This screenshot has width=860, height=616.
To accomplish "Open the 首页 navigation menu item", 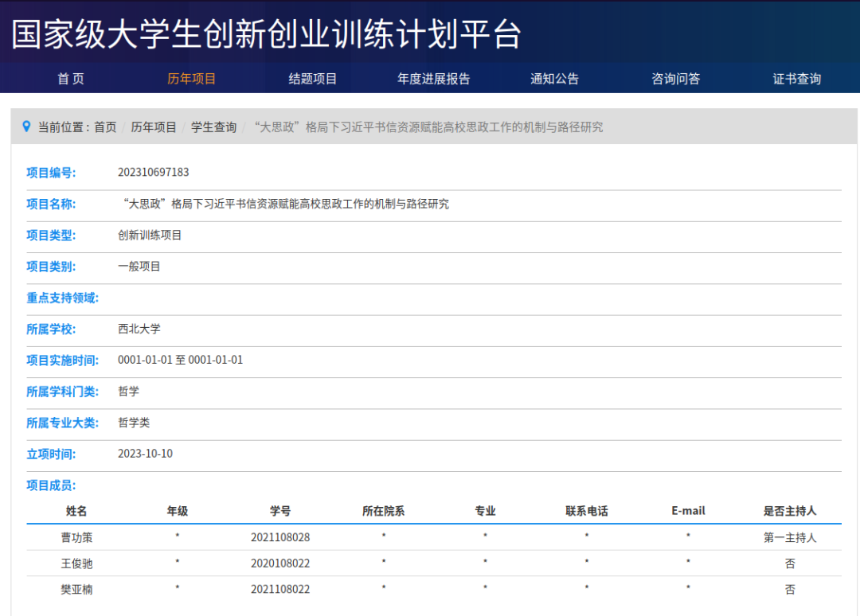I will click(71, 79).
